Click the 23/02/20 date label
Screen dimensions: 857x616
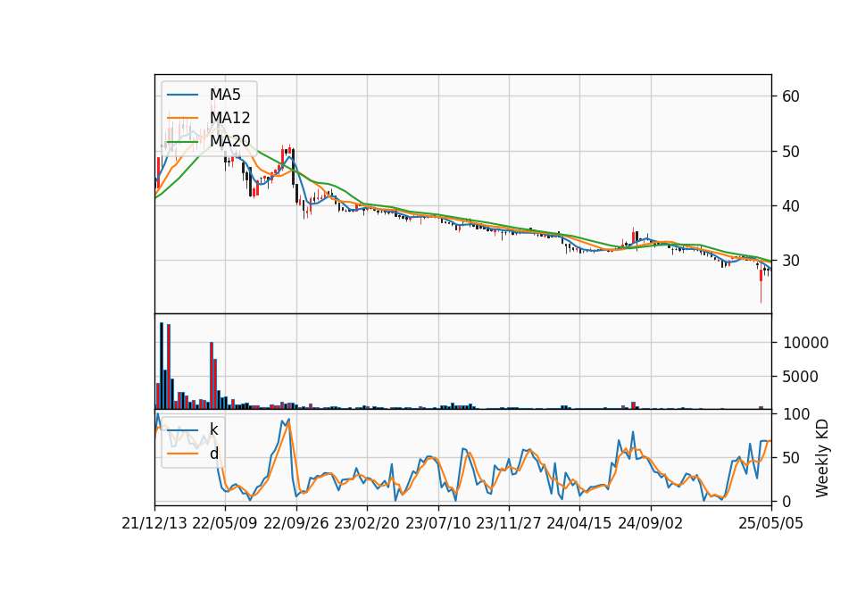[x=367, y=523]
